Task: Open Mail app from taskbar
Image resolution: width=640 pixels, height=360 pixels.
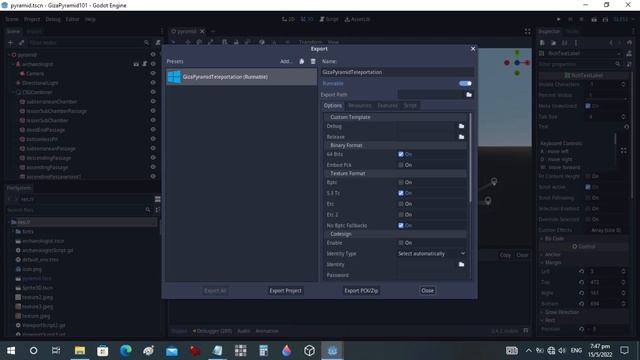Action: tap(172, 350)
